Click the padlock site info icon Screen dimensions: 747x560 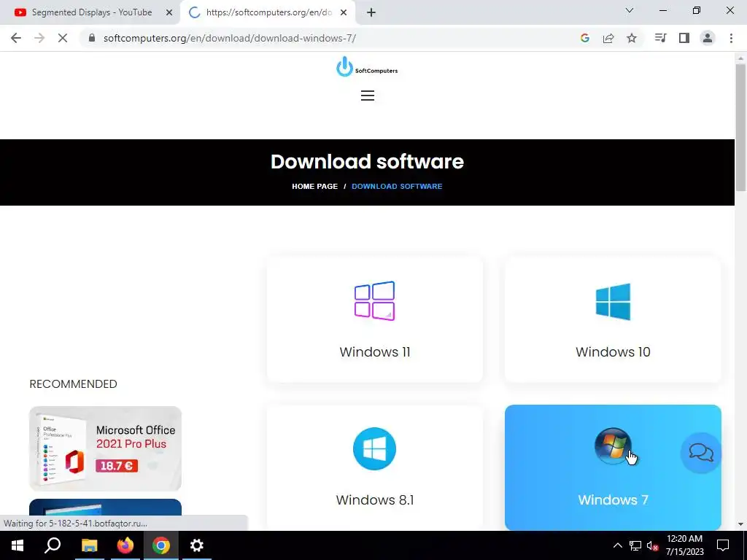click(x=92, y=38)
